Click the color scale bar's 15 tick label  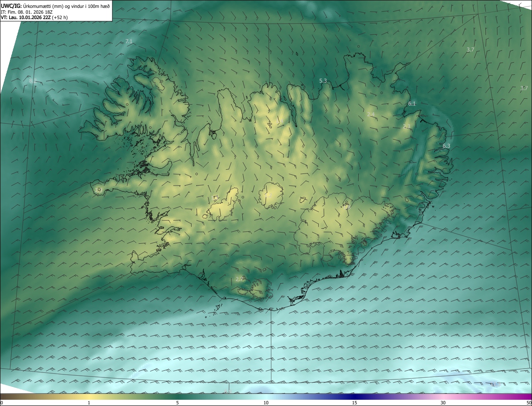pyautogui.click(x=355, y=403)
